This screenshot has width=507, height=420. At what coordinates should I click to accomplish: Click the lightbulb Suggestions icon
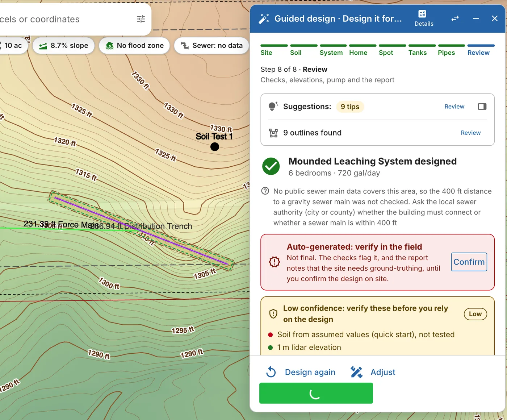tap(273, 107)
